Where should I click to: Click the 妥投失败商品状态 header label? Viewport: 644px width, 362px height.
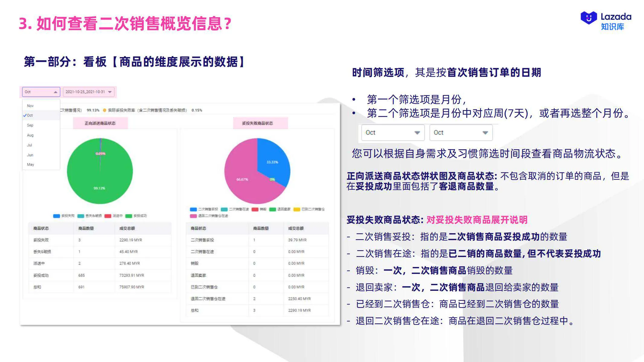click(x=258, y=123)
